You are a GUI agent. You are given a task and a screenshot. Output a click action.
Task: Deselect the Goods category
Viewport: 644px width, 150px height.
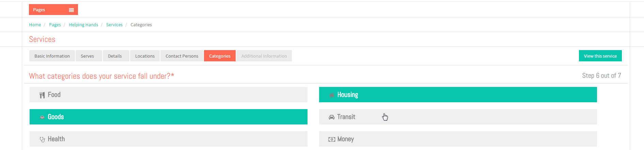pyautogui.click(x=169, y=117)
